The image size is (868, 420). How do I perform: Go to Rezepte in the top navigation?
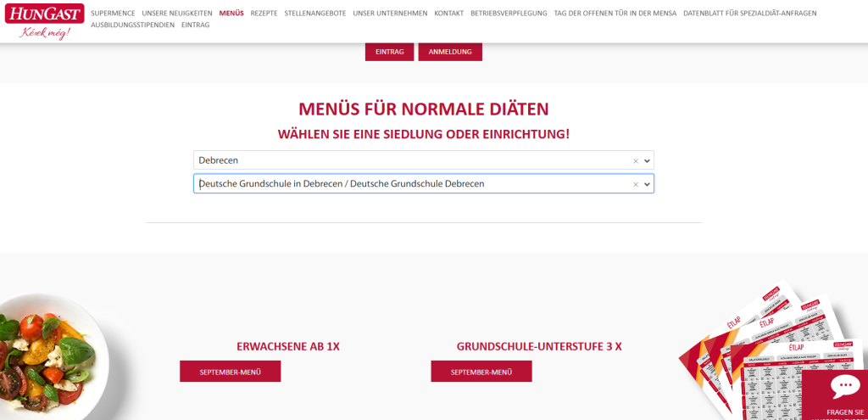[x=264, y=14]
